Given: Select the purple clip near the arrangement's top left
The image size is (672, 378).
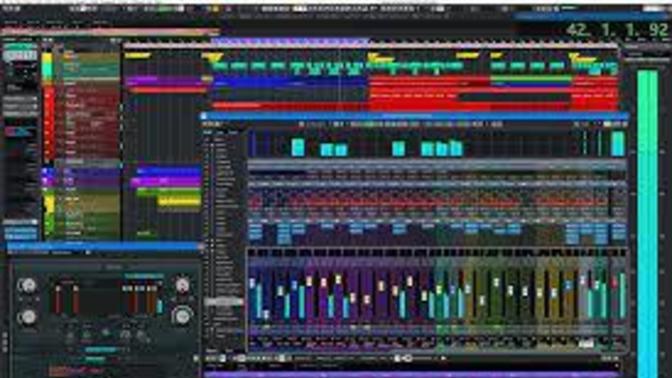Looking at the screenshot, I should (x=164, y=80).
